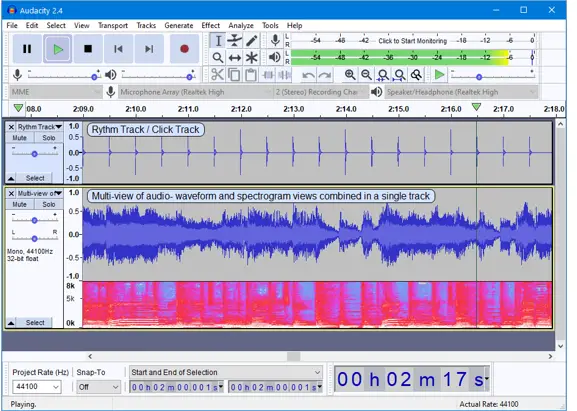Image resolution: width=577 pixels, height=411 pixels.
Task: Open the File menu
Action: (12, 25)
